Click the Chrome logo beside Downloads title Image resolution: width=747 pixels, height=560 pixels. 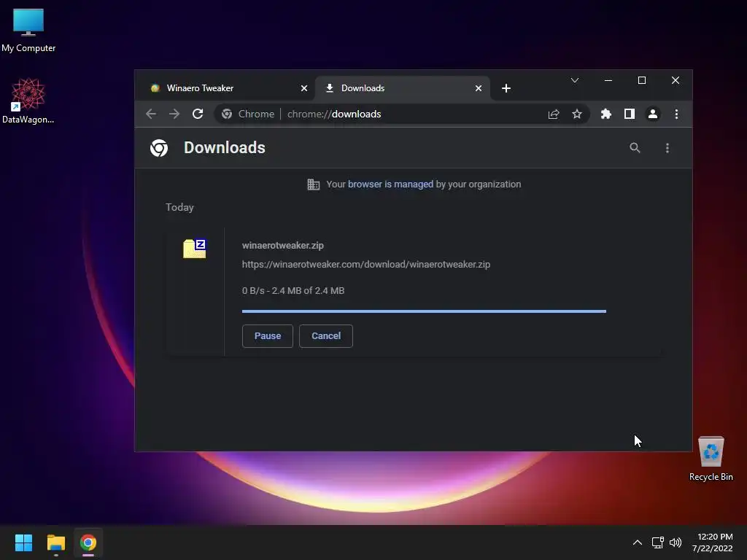point(159,148)
